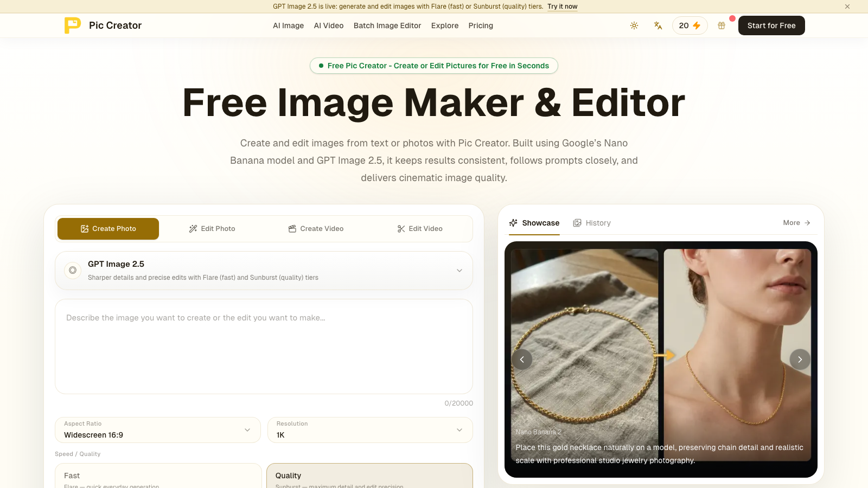This screenshot has height=488, width=868.
Task: Click the lightning bolt credits icon
Action: coord(697,25)
